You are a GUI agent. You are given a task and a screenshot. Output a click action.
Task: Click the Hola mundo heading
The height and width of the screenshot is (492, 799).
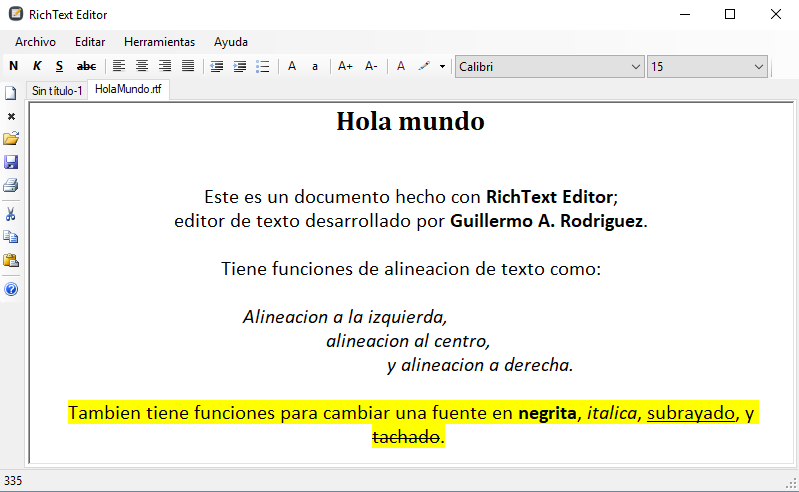(x=410, y=121)
